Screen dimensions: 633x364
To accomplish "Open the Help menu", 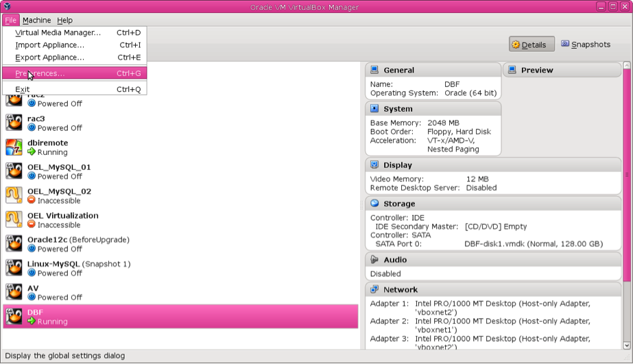I will click(64, 21).
